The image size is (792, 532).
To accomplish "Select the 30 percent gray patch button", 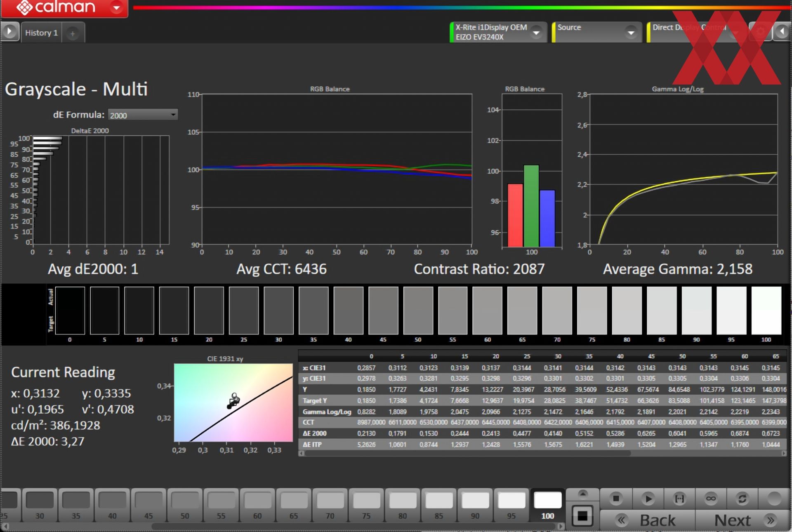I will (x=40, y=506).
